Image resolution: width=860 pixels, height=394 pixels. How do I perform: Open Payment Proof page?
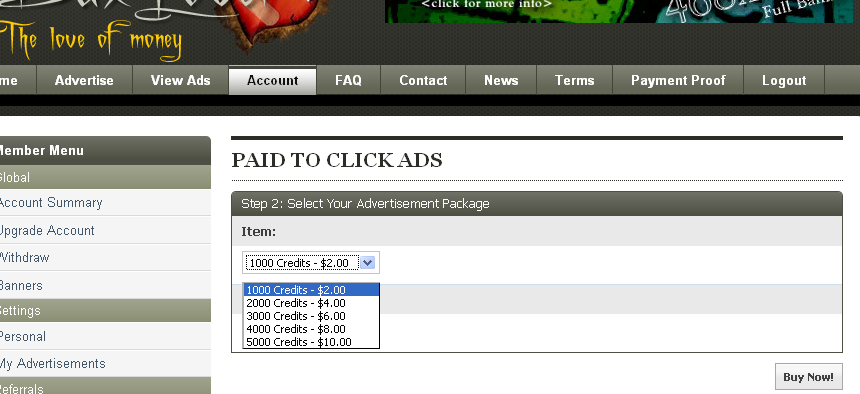coord(678,80)
